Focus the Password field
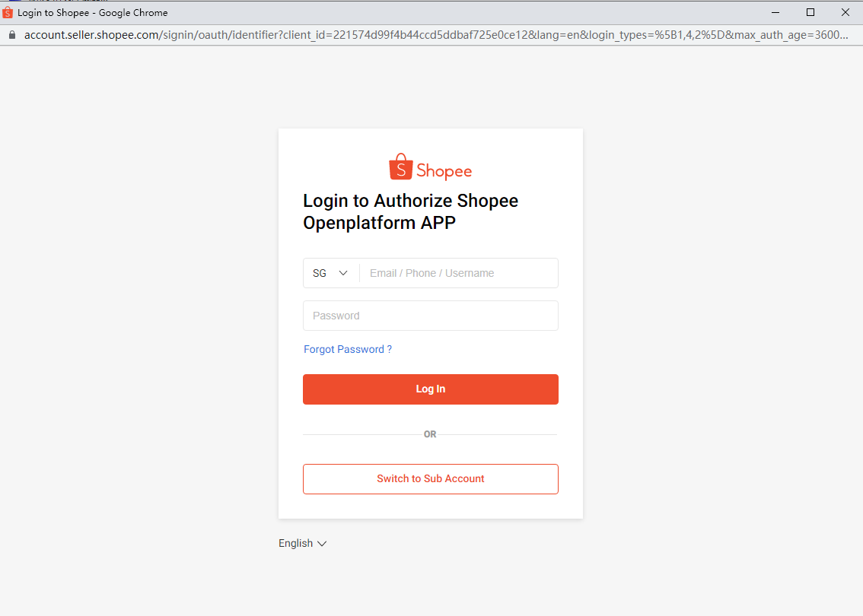The height and width of the screenshot is (616, 863). click(x=431, y=316)
